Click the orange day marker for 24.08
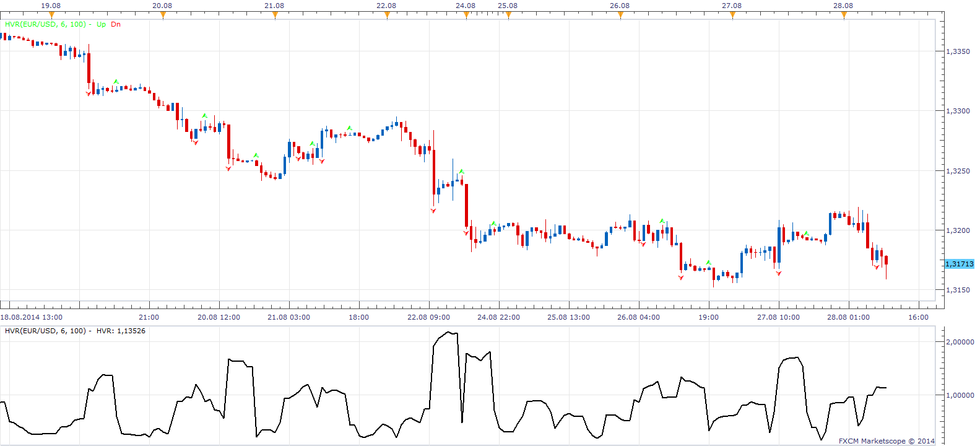The image size is (980, 446). [x=466, y=15]
